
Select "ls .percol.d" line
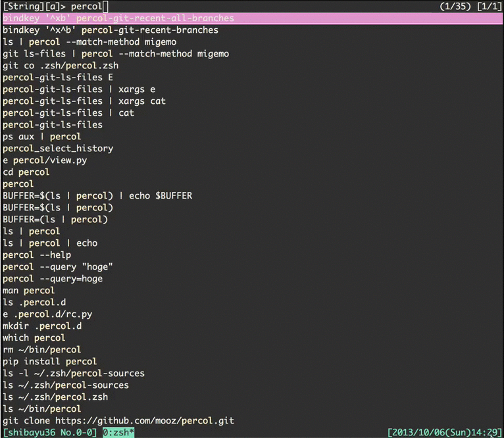click(x=34, y=303)
